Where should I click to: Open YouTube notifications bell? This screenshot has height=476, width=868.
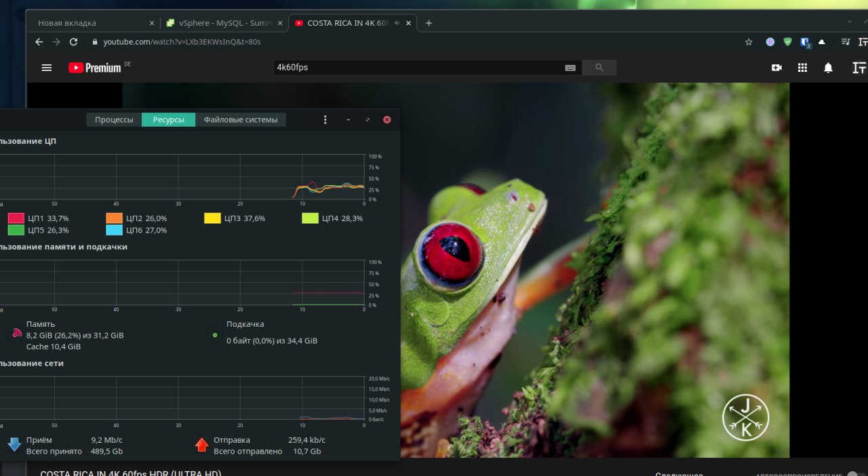coord(828,68)
